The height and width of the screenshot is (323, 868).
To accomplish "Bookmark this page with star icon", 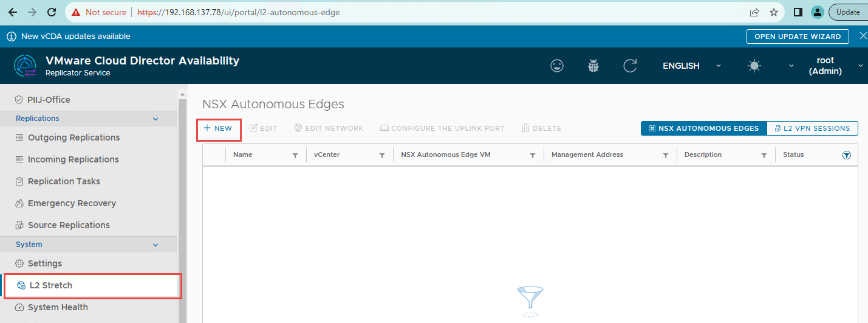I will click(773, 12).
